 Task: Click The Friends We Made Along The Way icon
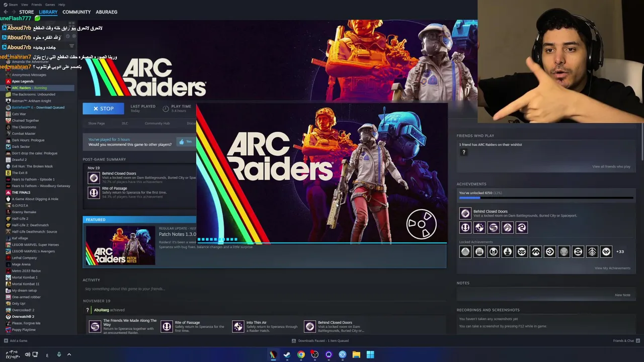click(95, 327)
